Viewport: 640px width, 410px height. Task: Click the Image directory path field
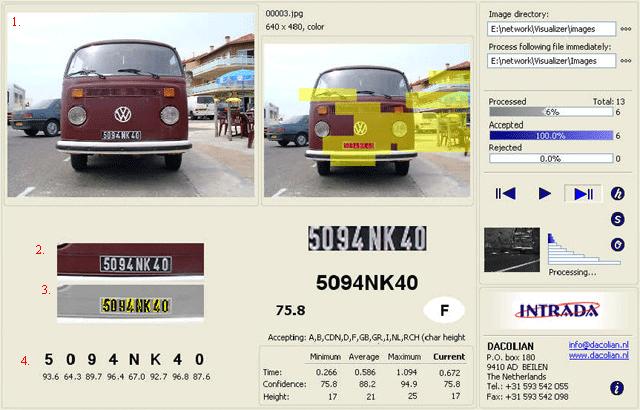(x=551, y=29)
